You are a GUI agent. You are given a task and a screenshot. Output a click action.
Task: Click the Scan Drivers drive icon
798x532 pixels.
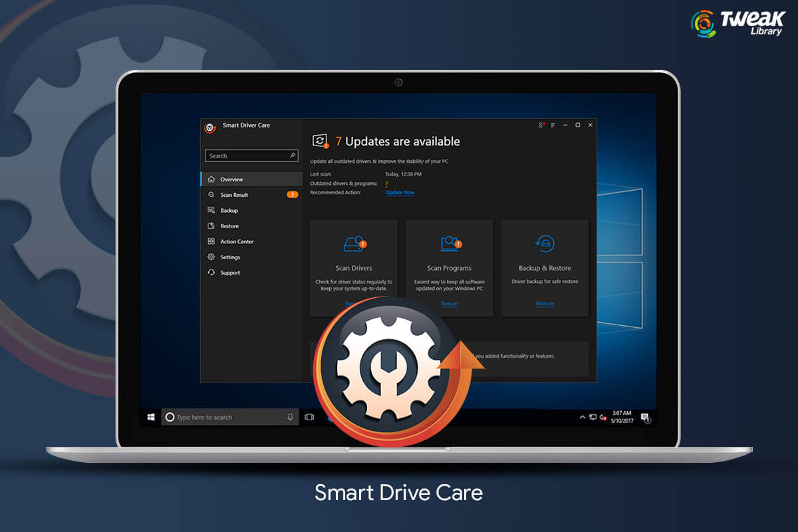354,244
